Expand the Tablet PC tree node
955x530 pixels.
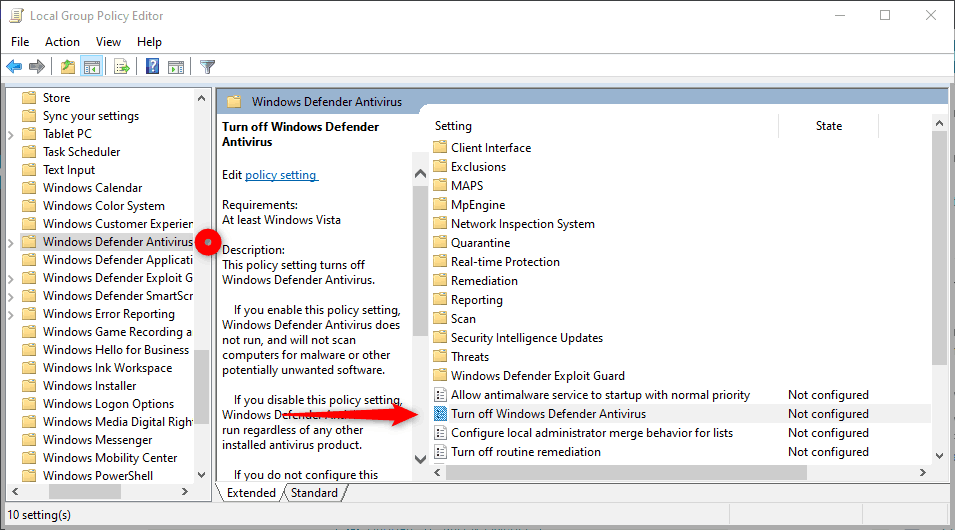10,135
